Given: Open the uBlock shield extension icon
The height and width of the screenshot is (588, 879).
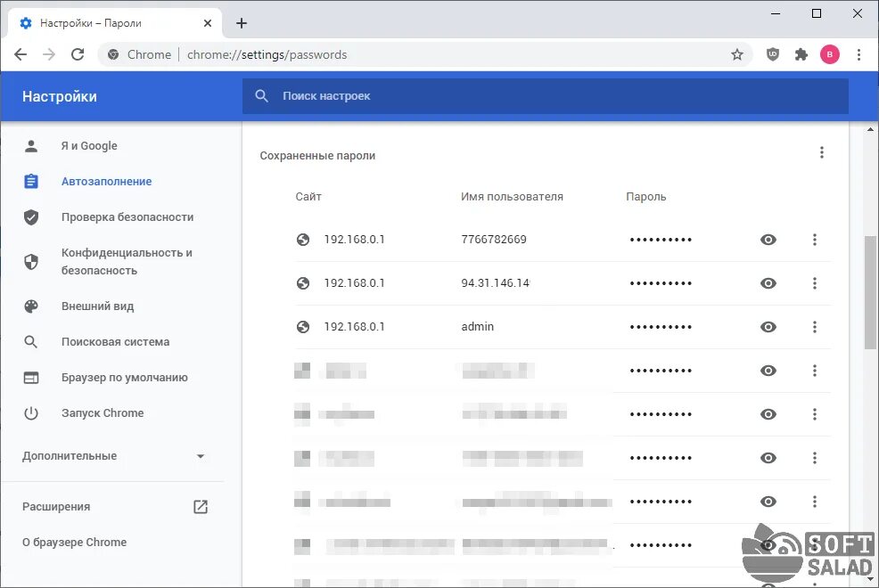Looking at the screenshot, I should coord(773,54).
